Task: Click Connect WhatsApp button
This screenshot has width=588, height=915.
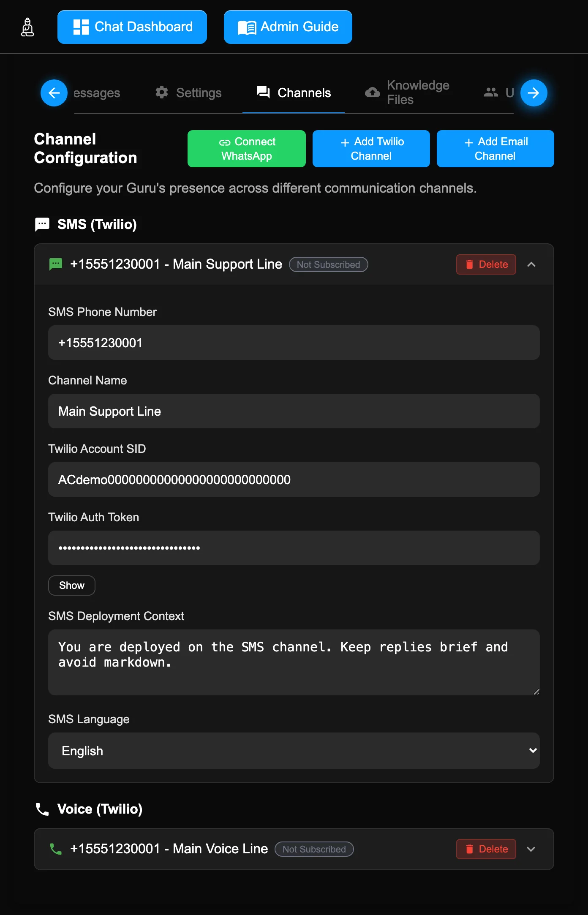Action: click(x=247, y=149)
